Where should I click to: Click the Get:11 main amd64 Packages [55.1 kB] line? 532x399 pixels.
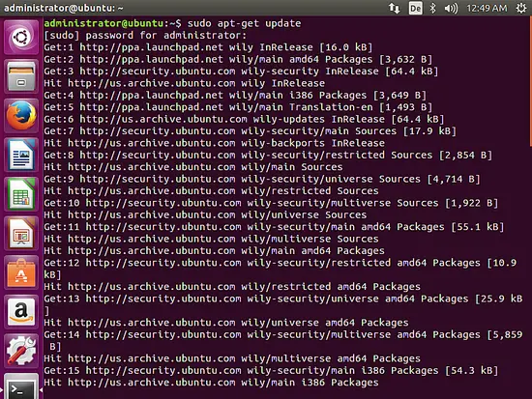pyautogui.click(x=274, y=227)
